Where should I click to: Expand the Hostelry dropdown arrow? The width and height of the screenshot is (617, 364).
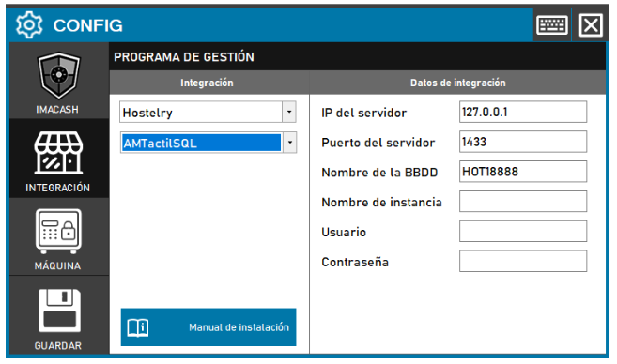tap(289, 112)
